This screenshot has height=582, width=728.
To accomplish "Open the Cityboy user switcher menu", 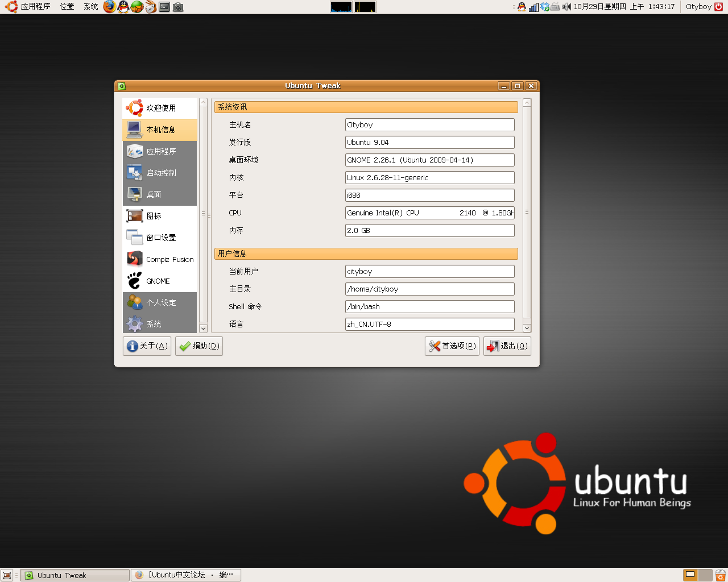I will click(x=698, y=7).
